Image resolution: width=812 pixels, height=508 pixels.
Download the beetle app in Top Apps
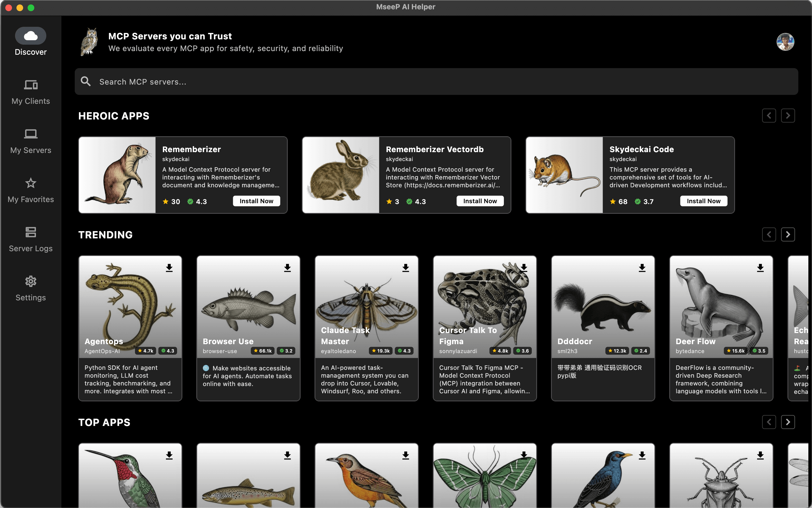click(760, 455)
